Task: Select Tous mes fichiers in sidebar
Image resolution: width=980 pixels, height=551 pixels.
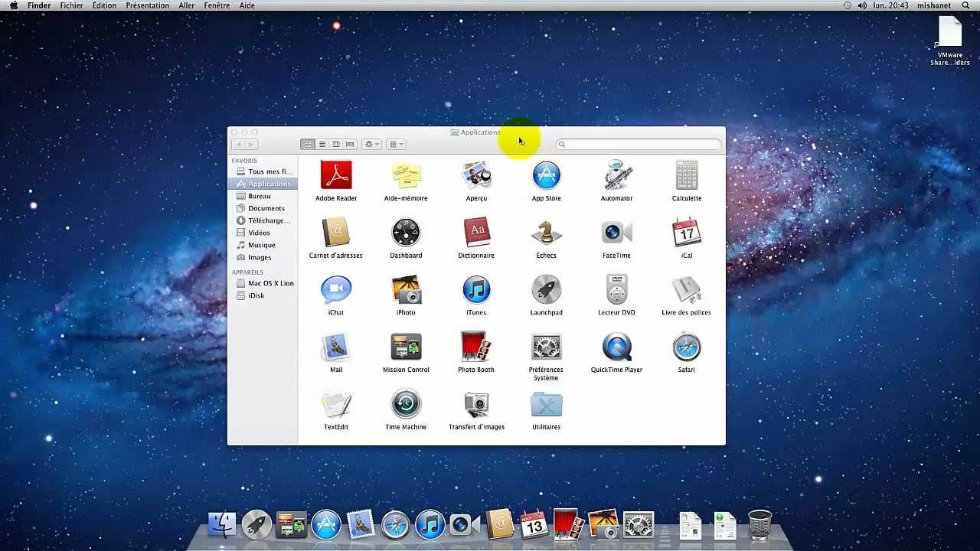Action: [x=263, y=171]
